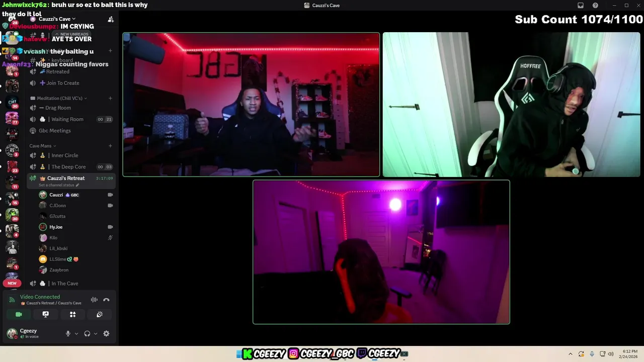Open output device options arrow beside headphones
This screenshot has width=644, height=362.
coord(96,334)
